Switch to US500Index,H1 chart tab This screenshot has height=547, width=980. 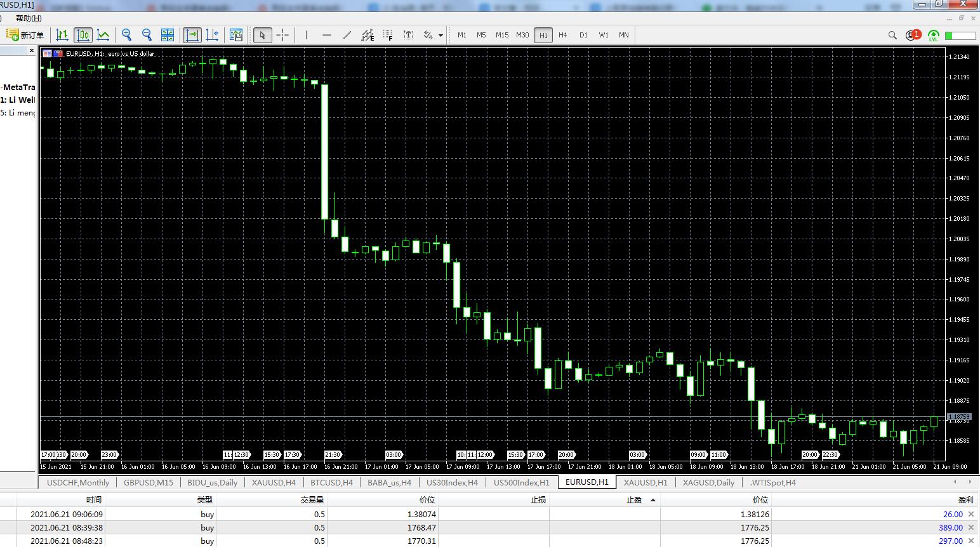coord(522,482)
